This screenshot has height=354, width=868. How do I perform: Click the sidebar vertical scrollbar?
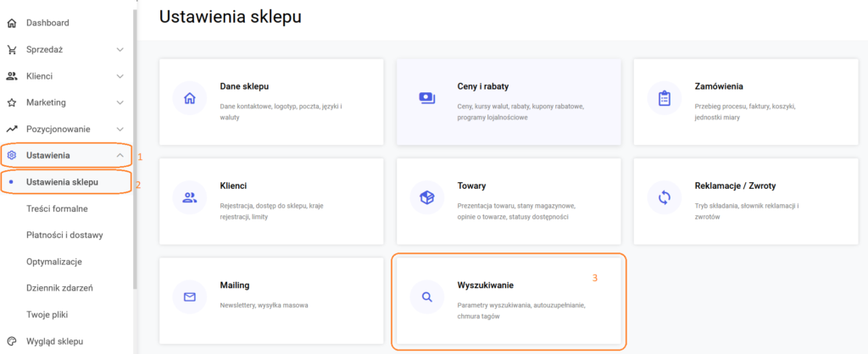(134, 144)
